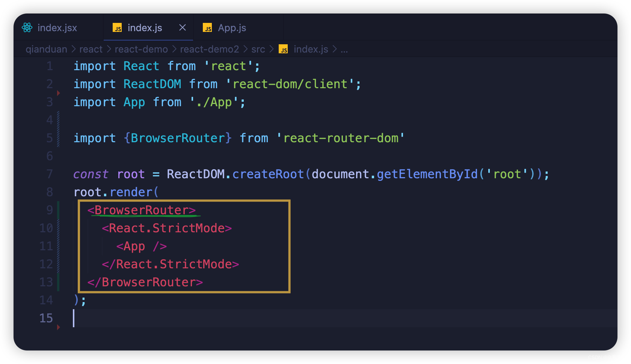Click const keyword on line 7

(91, 174)
